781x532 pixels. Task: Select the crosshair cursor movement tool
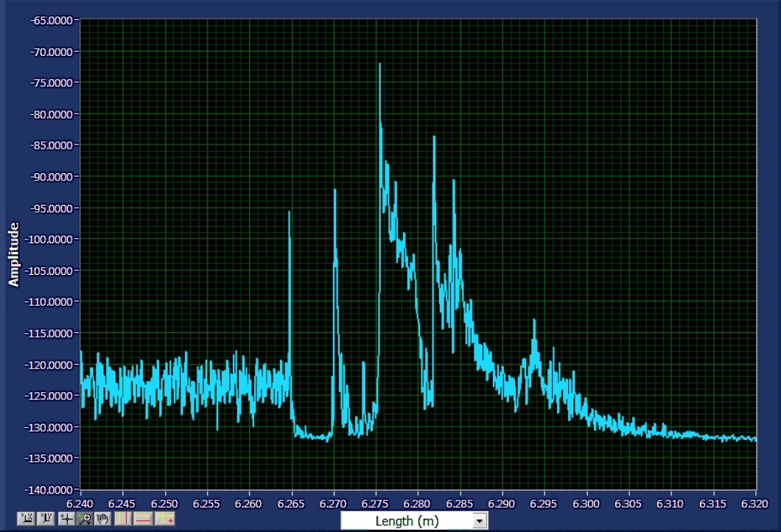click(x=66, y=519)
